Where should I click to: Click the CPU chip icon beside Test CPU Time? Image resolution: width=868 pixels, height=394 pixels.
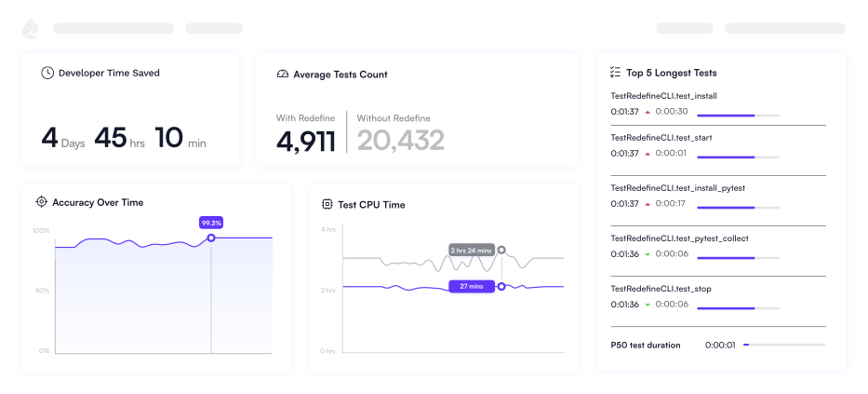[x=327, y=205]
